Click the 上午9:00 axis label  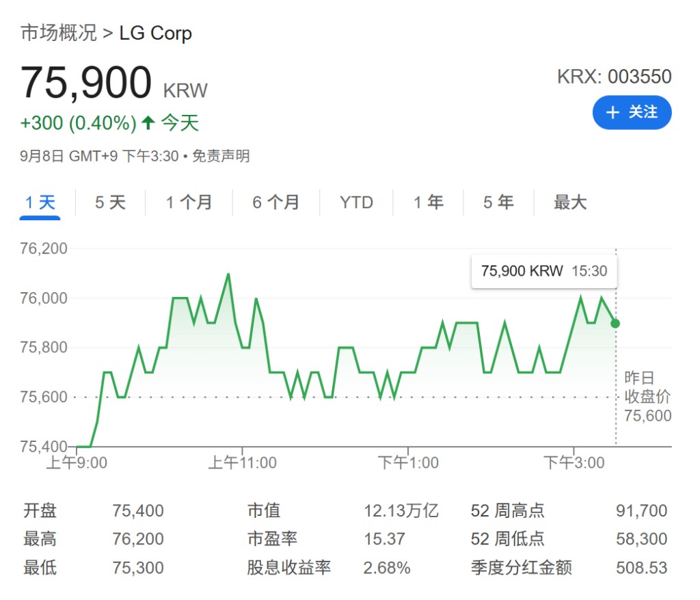[77, 463]
